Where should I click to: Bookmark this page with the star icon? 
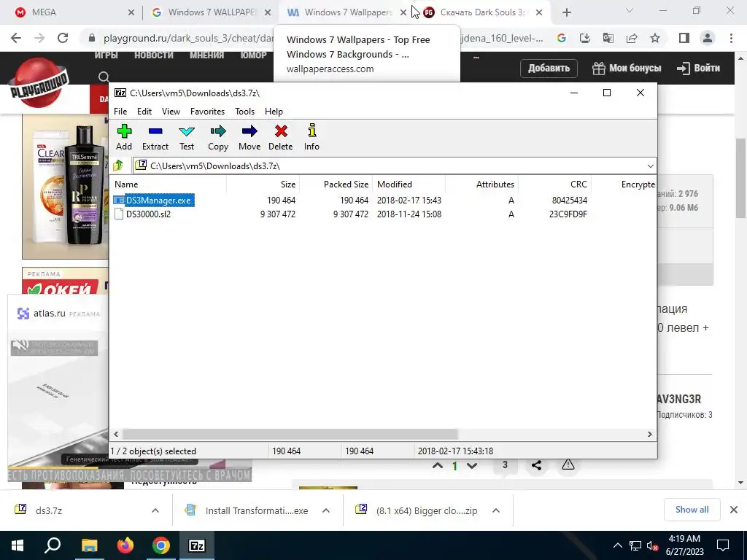[x=655, y=38]
